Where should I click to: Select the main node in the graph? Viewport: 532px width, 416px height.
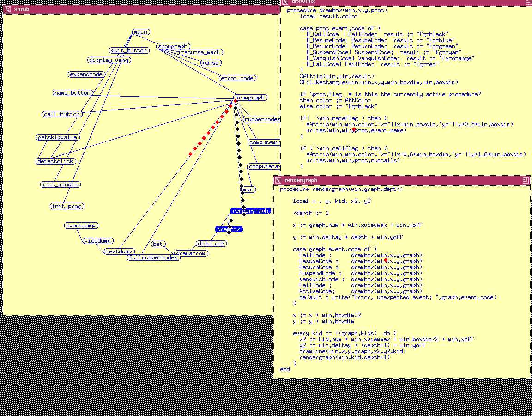(140, 32)
